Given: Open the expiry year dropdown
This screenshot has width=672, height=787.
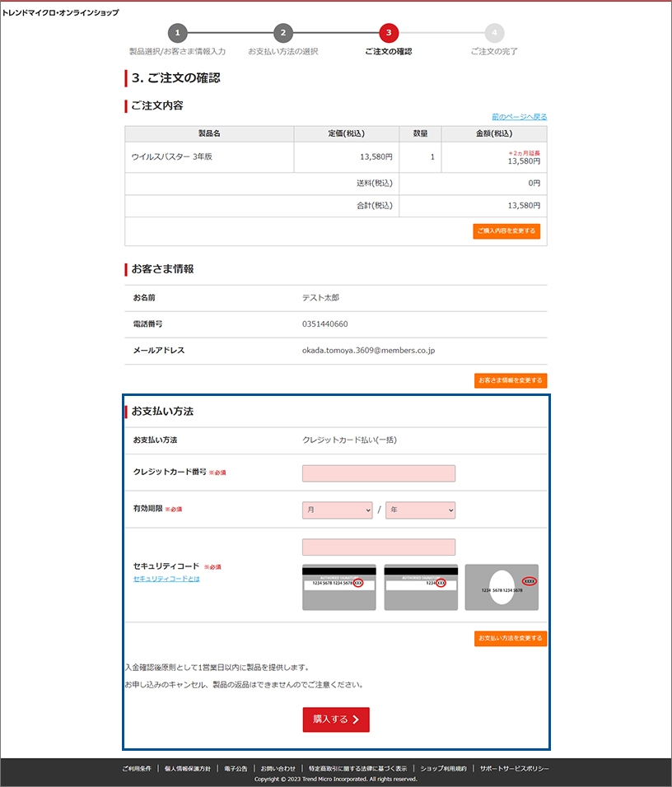Looking at the screenshot, I should (420, 510).
